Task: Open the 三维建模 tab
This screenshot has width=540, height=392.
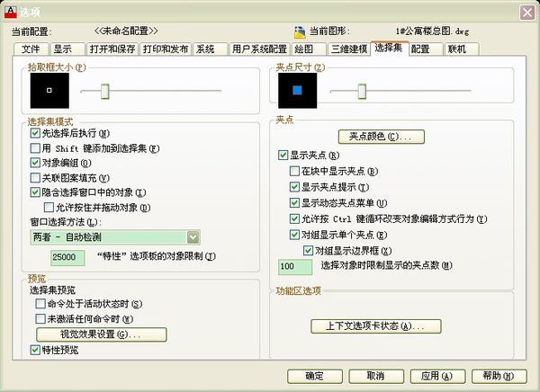Action: pyautogui.click(x=349, y=49)
